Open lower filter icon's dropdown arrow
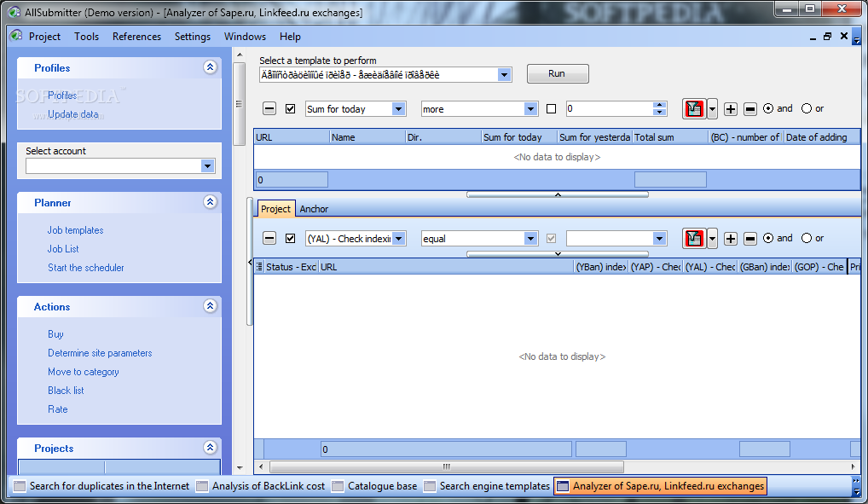Screen dimensions: 868x504 (x=713, y=239)
